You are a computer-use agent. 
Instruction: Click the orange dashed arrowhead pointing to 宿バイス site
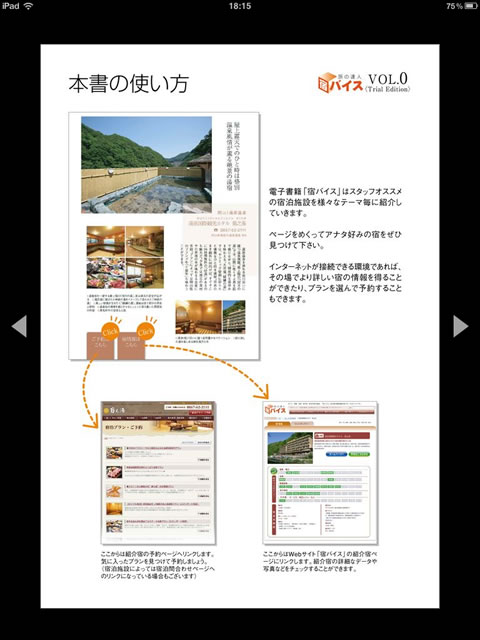point(262,393)
